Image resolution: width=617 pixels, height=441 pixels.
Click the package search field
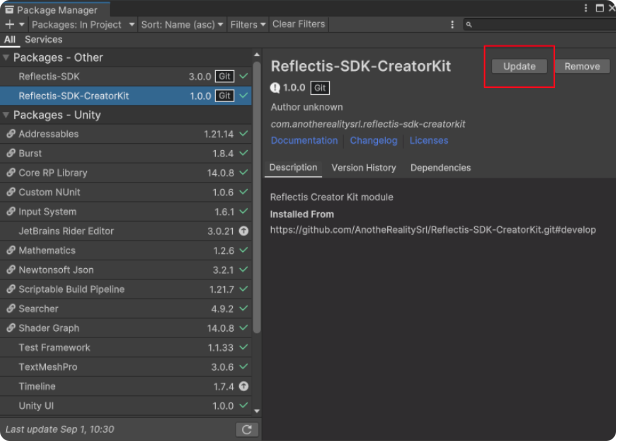tap(539, 24)
